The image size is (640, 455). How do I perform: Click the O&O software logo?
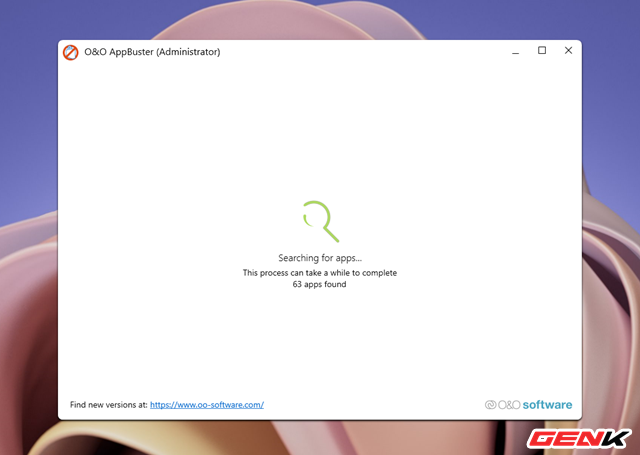pos(528,405)
